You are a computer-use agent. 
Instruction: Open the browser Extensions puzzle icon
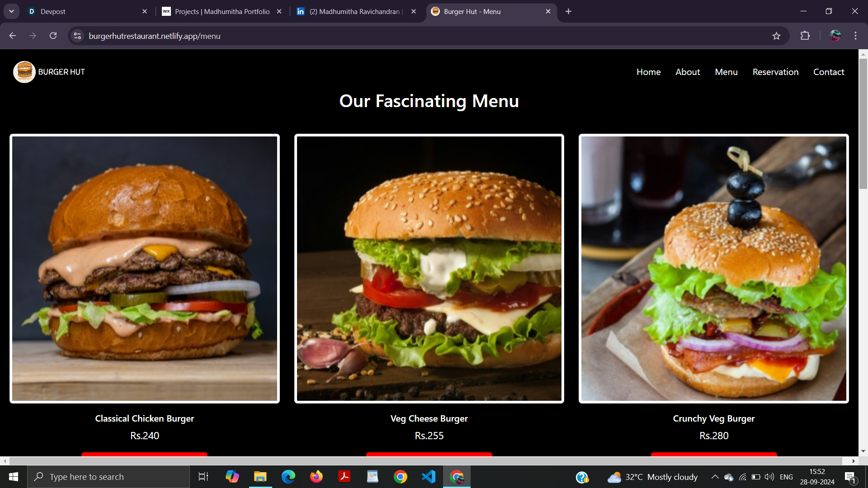tap(805, 36)
